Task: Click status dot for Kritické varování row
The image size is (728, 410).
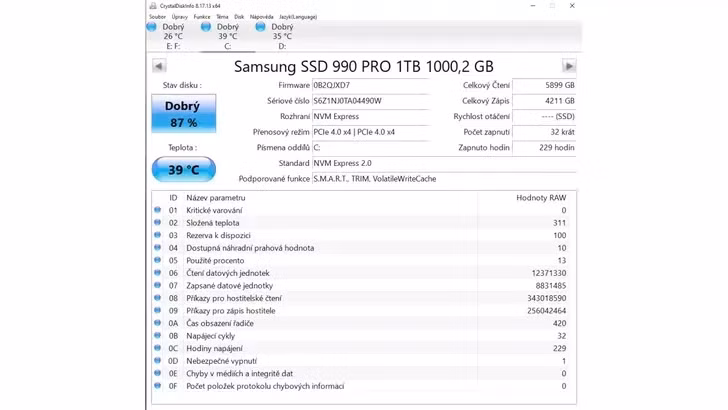Action: (158, 210)
